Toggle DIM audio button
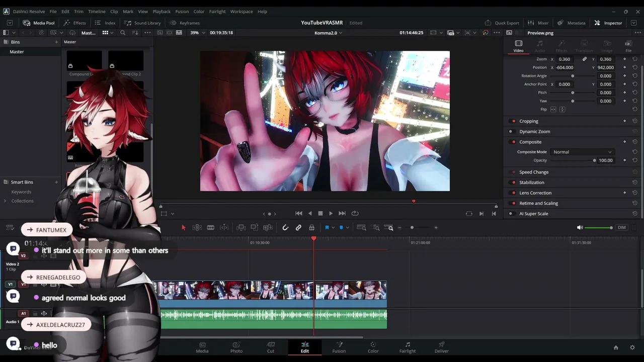Screen dimensions: 644x362 pos(622,228)
